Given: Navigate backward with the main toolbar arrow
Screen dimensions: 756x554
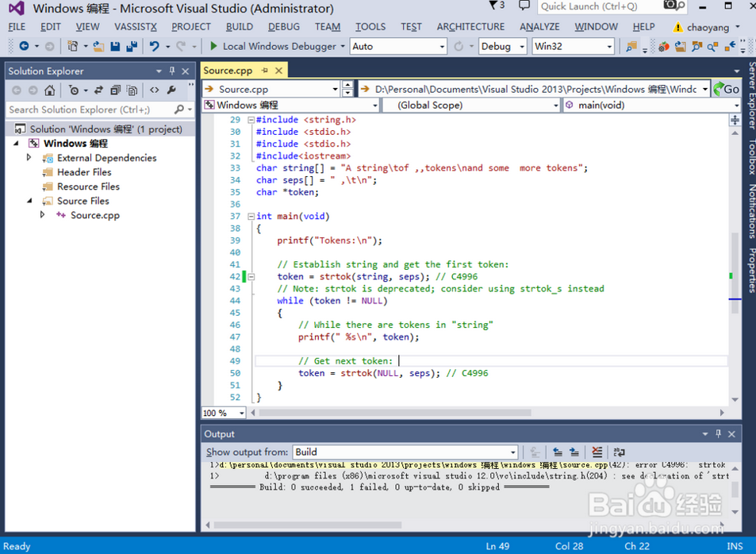Looking at the screenshot, I should point(24,46).
